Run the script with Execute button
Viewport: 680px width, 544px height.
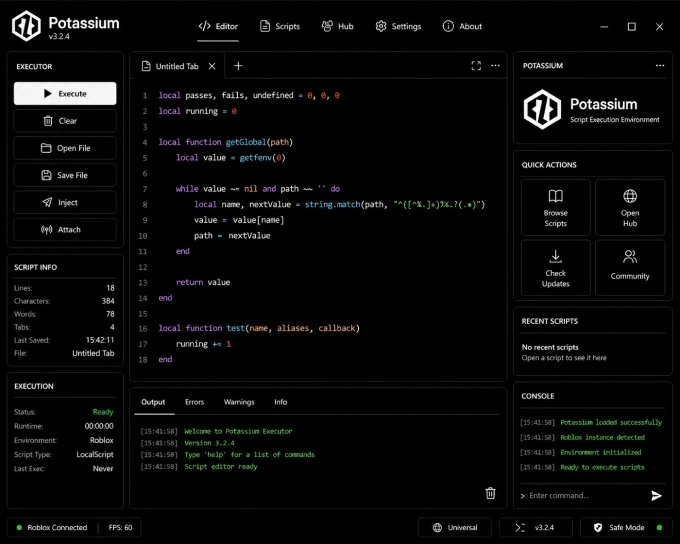click(x=65, y=93)
